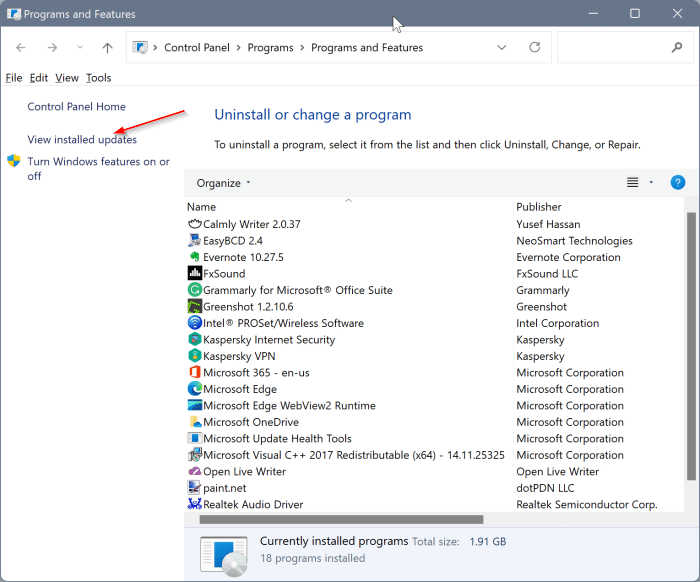Expand the chevron after Programs
700x582 pixels.
302,48
